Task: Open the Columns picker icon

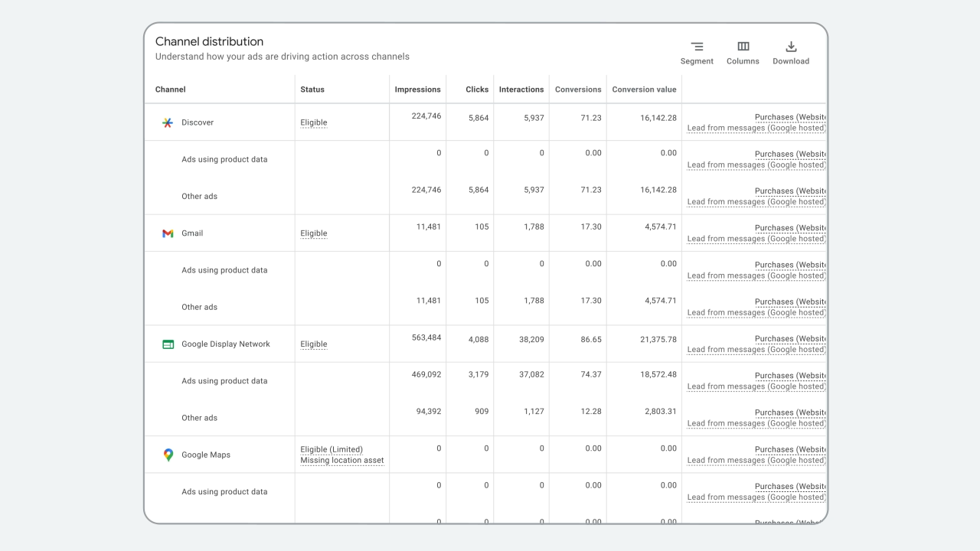Action: coord(743,47)
